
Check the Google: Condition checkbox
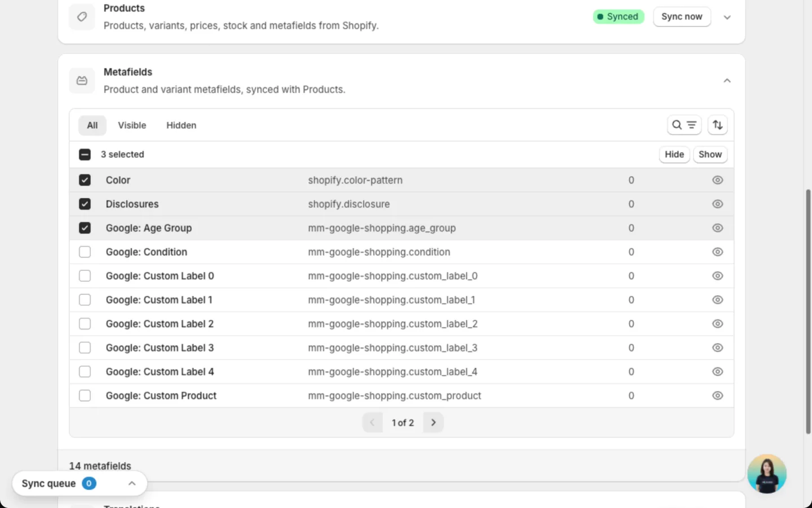pos(85,252)
